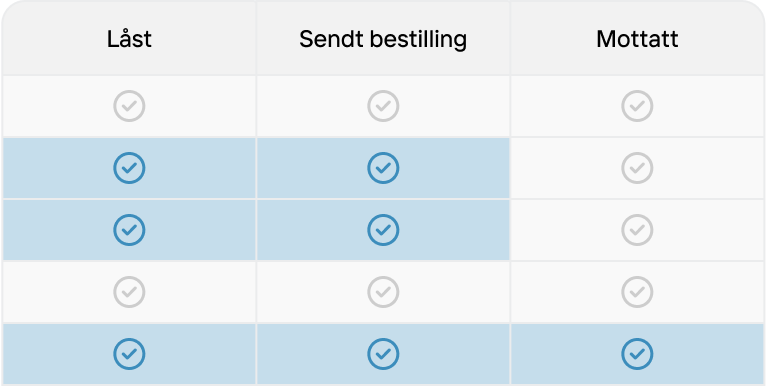Uncheck Låst in third row
This screenshot has height=386, width=766.
click(x=129, y=230)
